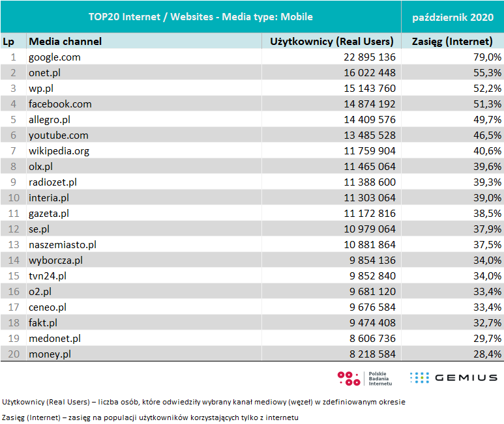Click the Media channel column header
This screenshot has height=424, width=504.
pos(65,42)
